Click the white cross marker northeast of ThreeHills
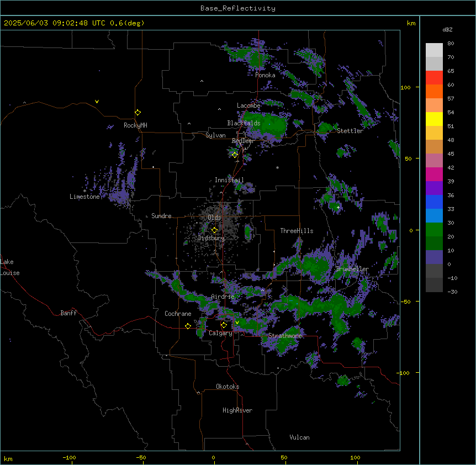This screenshot has height=465, width=476. [x=338, y=207]
